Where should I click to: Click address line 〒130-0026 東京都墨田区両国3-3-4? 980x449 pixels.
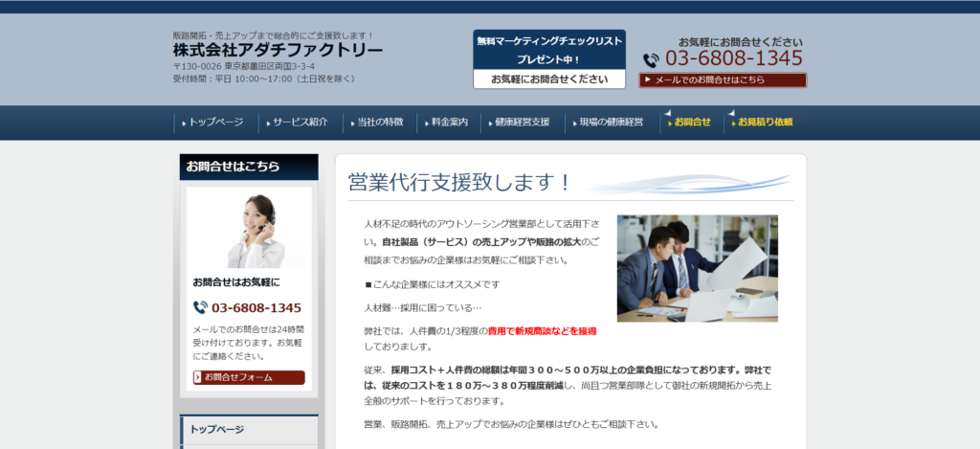pyautogui.click(x=244, y=66)
